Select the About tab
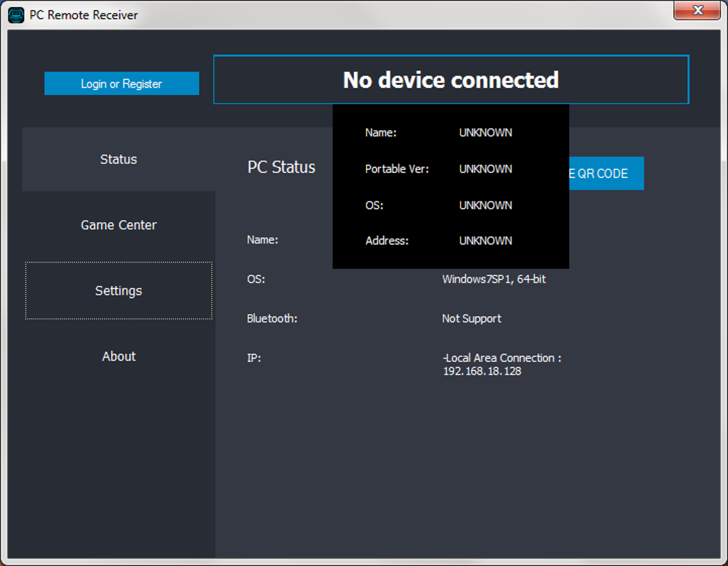The image size is (728, 566). tap(118, 356)
